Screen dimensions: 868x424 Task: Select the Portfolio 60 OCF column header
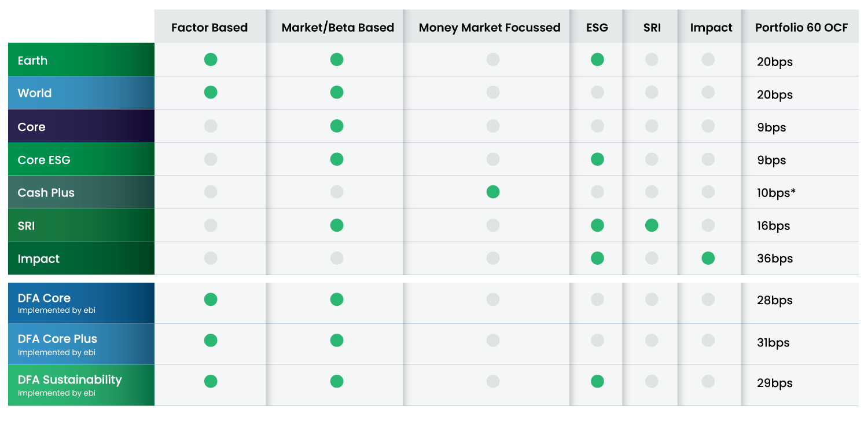pos(801,27)
